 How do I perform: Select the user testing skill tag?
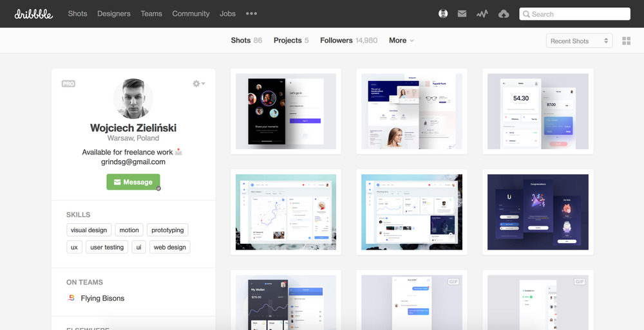(107, 247)
